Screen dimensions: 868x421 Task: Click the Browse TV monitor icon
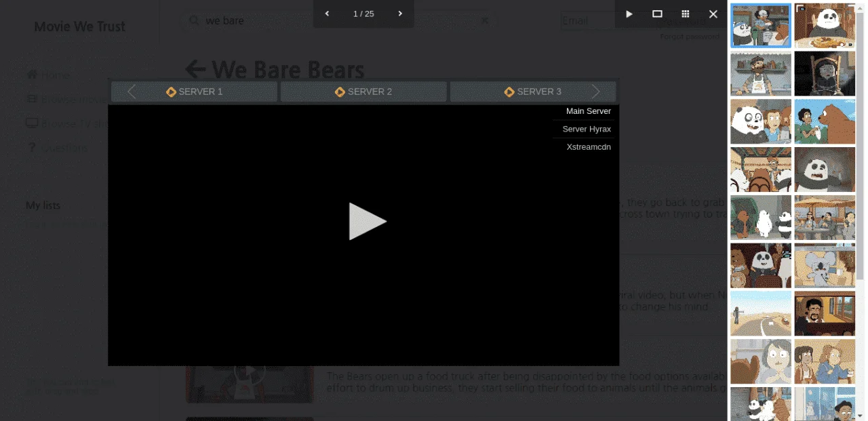(32, 123)
